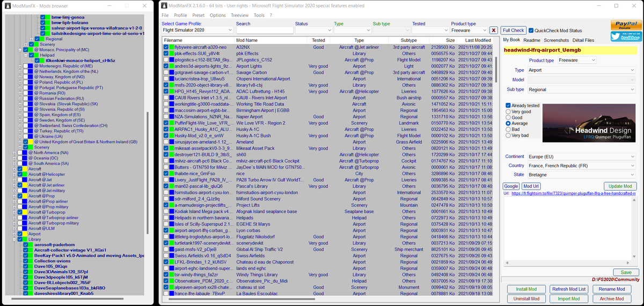
Task: Click blue status square next to Spain in tree
Action: point(30,115)
